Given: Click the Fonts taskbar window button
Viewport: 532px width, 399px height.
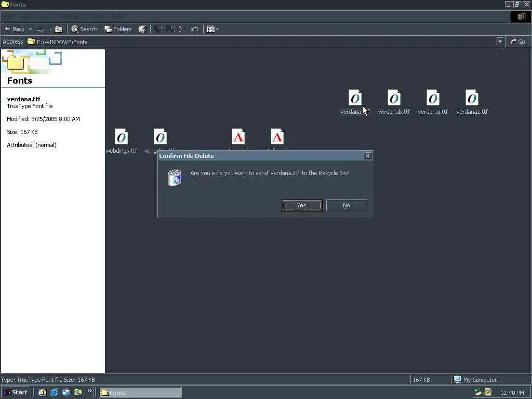Looking at the screenshot, I should tap(140, 393).
